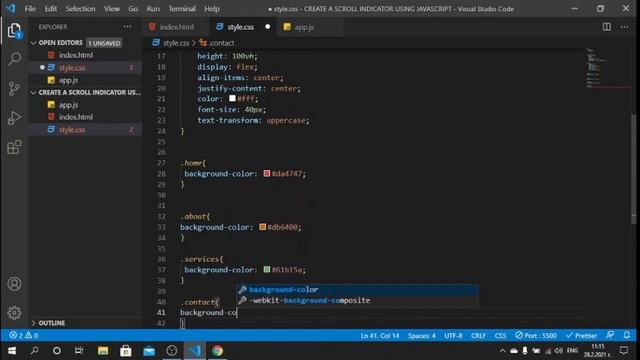Choose background-color autocomplete suggestion
This screenshot has height=360, width=640.
pos(357,289)
